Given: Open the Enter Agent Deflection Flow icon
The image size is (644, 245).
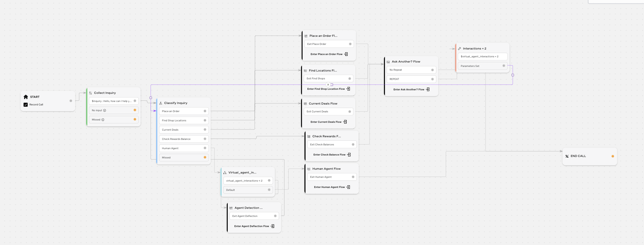Looking at the screenshot, I should coord(272,226).
